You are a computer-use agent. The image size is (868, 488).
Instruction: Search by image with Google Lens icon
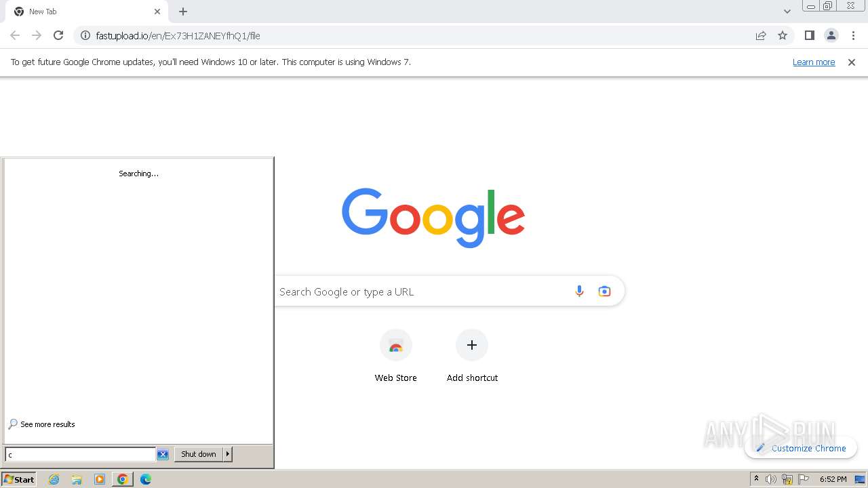tap(604, 291)
